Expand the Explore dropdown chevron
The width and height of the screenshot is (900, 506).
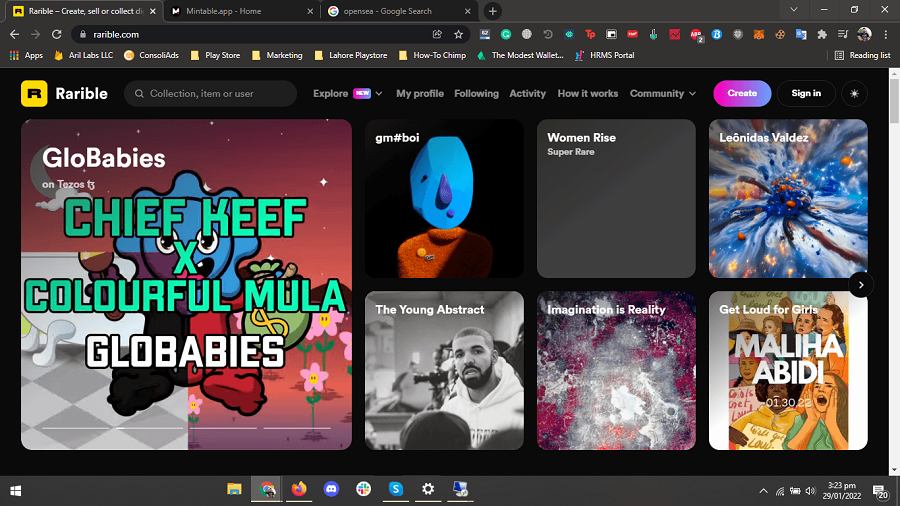click(379, 94)
